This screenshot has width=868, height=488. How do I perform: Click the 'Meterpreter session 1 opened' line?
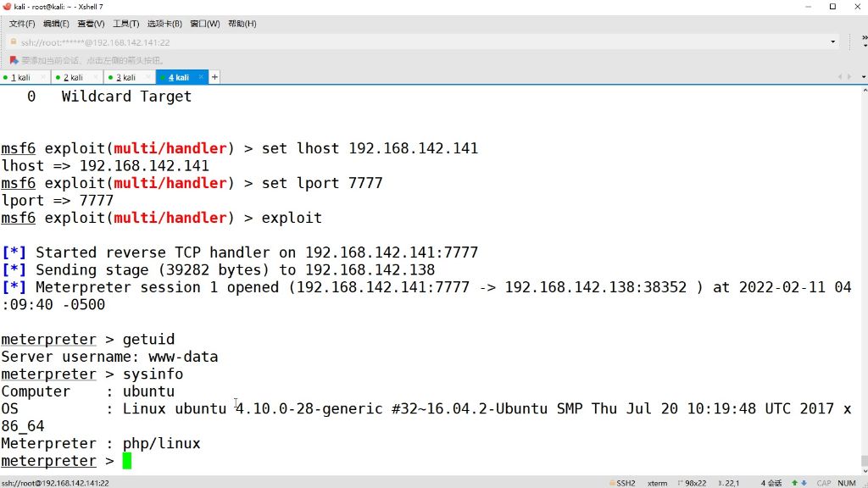click(x=426, y=296)
